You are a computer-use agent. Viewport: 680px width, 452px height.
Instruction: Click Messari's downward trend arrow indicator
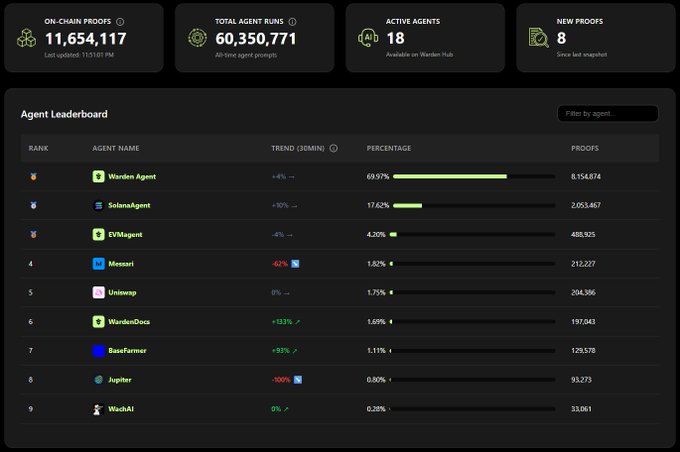pos(296,264)
